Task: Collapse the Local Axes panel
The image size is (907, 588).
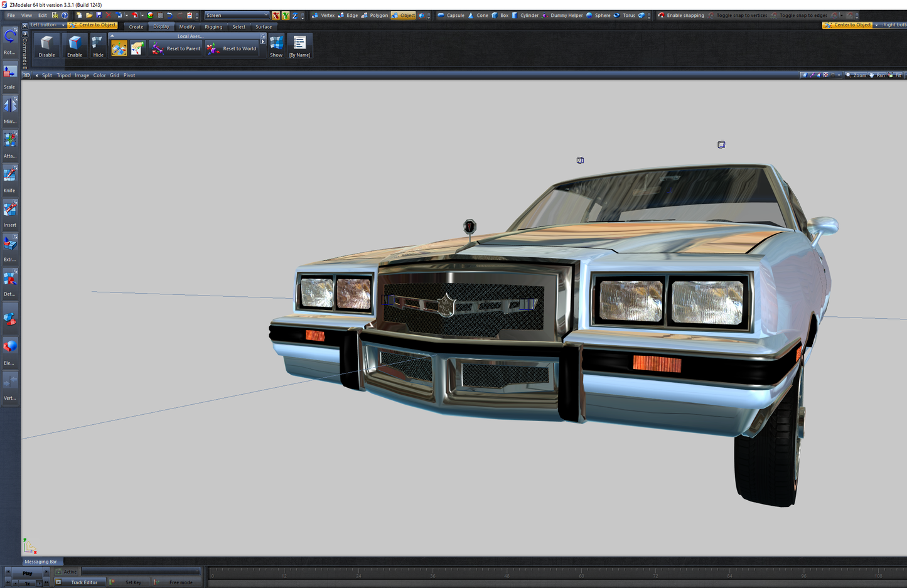Action: click(x=112, y=36)
